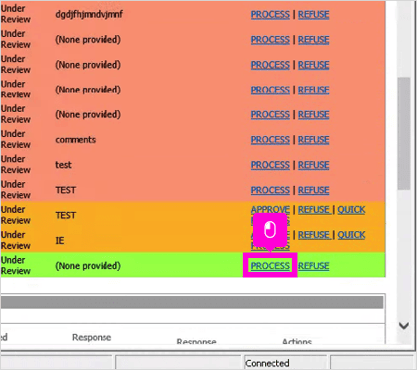Click the Actions column header
Screen dimensions: 417x370
coord(297,341)
